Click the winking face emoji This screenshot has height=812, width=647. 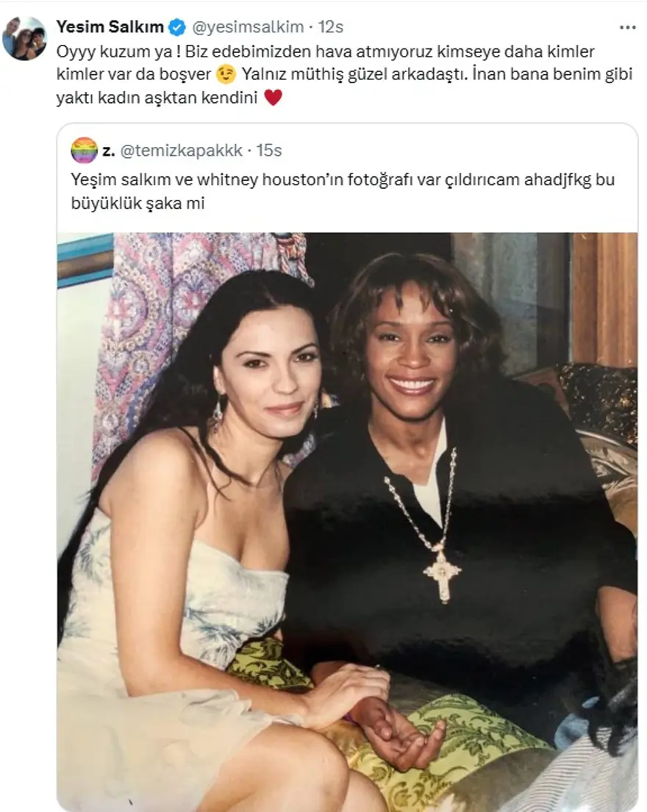pyautogui.click(x=226, y=74)
